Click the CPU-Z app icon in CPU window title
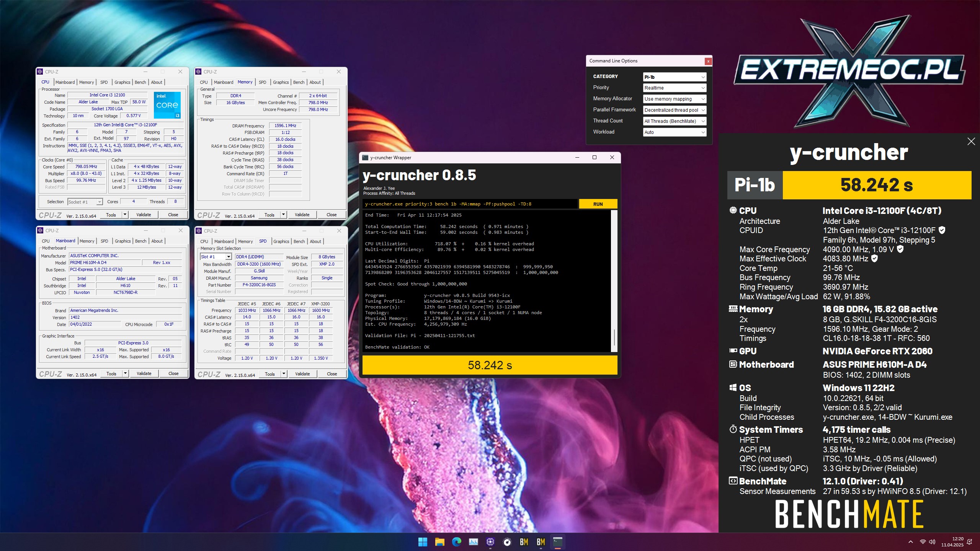Screen dimensions: 980x551 (40, 72)
